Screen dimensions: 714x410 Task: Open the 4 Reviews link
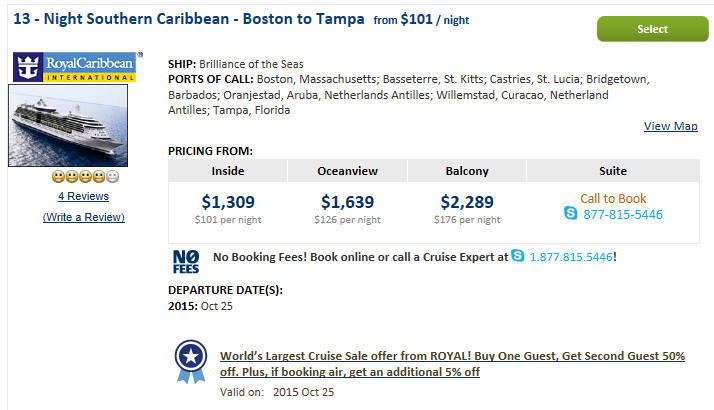[x=83, y=196]
